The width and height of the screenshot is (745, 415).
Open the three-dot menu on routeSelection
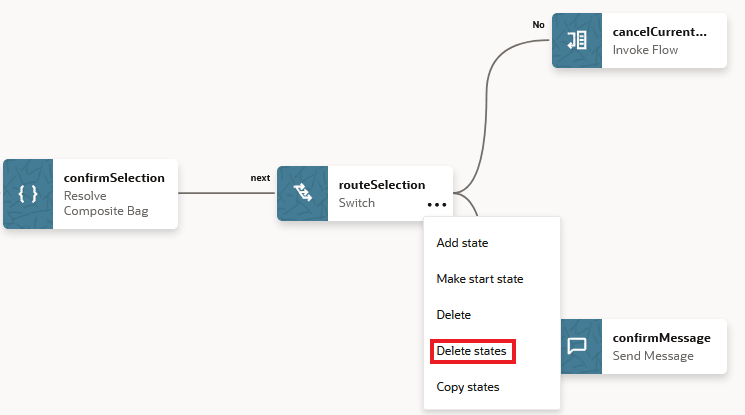click(x=436, y=204)
